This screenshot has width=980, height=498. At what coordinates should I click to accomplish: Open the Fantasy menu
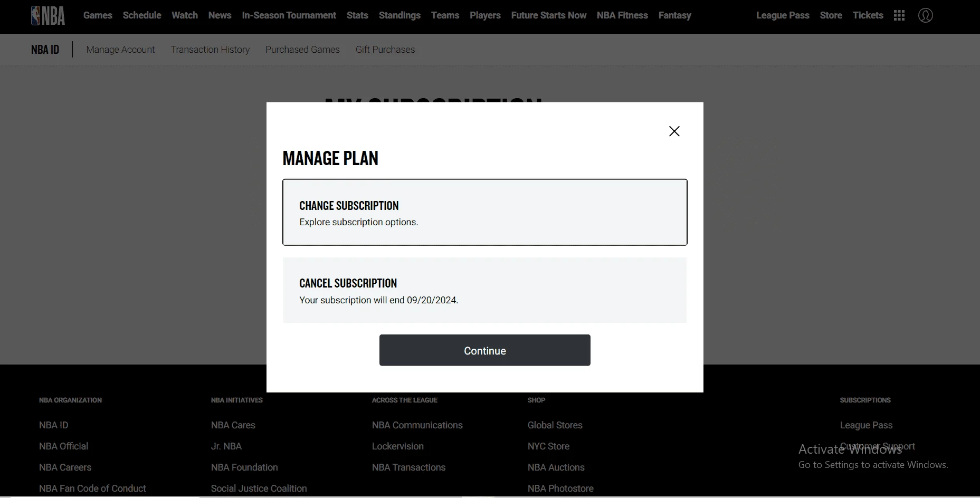675,15
